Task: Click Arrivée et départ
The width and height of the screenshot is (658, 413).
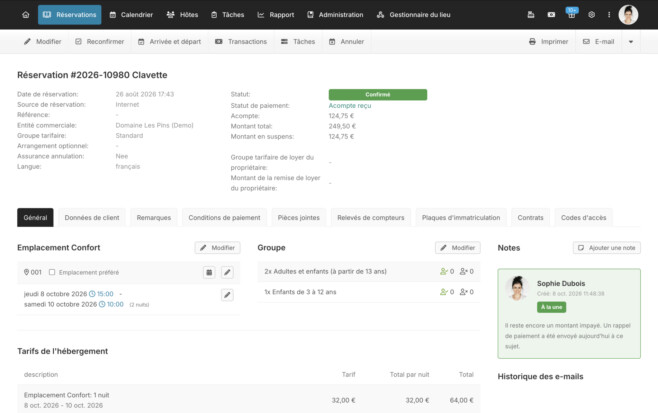Action: [x=170, y=42]
